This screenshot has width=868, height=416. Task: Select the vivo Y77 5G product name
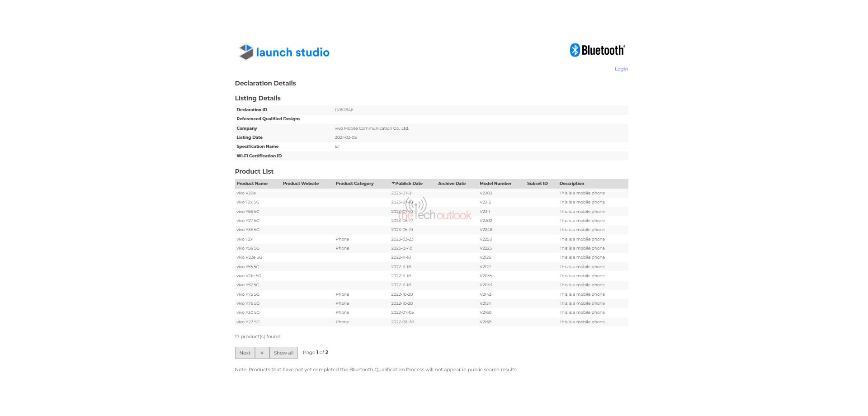[248, 322]
